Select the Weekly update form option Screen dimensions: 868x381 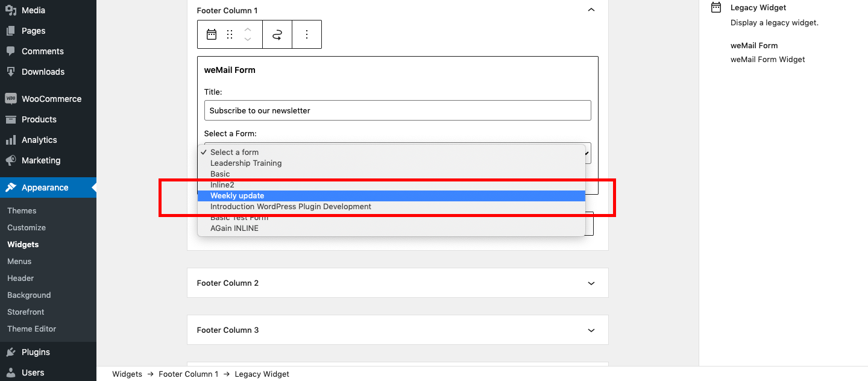[237, 195]
